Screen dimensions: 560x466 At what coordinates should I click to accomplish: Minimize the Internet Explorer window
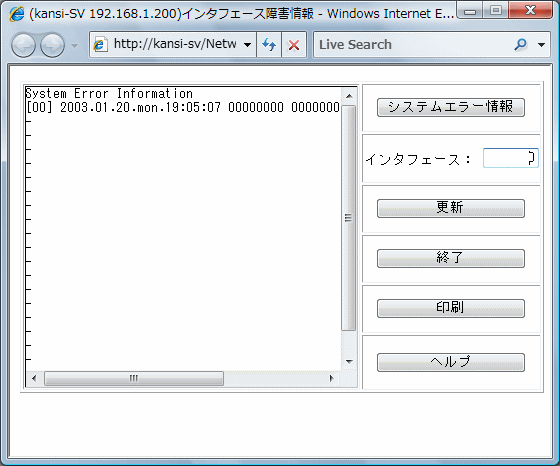pos(470,11)
